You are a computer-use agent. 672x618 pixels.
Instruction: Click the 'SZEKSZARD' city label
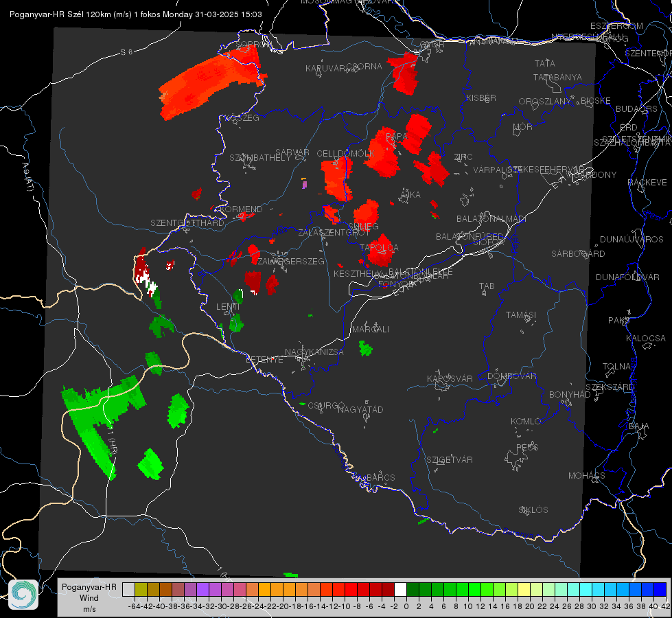pos(610,387)
